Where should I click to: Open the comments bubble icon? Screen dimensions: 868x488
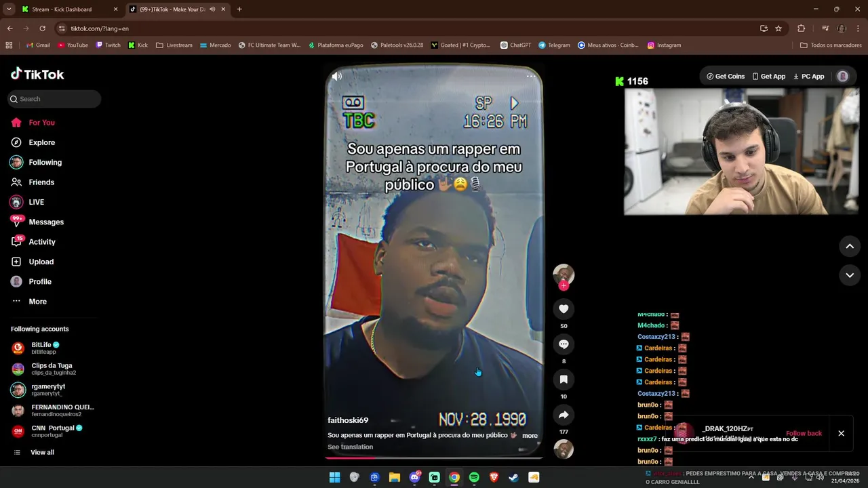[x=564, y=344]
